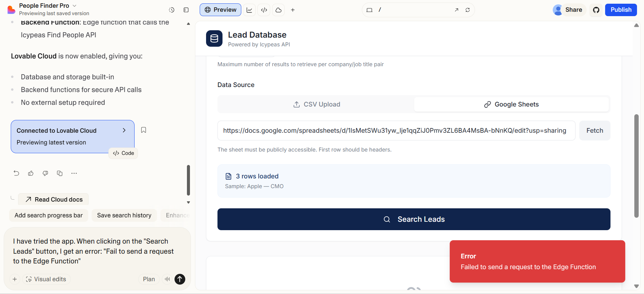644x294 pixels.
Task: Attach file with plus icon in chat
Action: coord(15,279)
